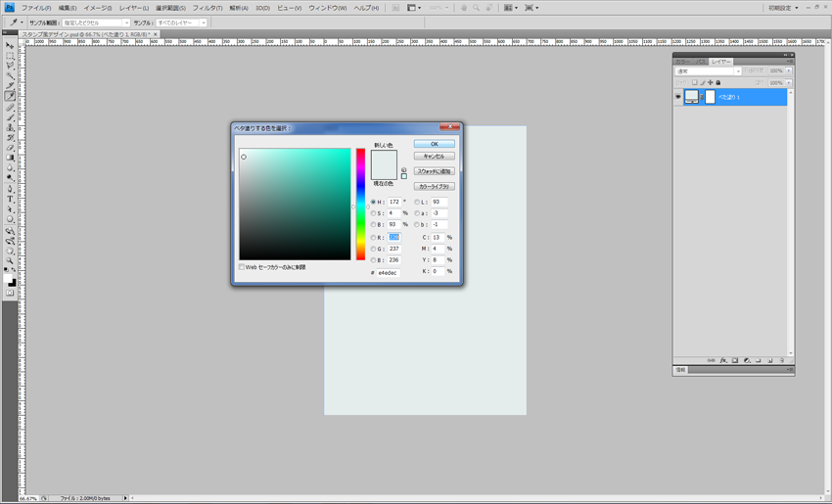Click the layer mask thumbnail of べた塗り 1
This screenshot has height=504, width=832.
click(711, 97)
